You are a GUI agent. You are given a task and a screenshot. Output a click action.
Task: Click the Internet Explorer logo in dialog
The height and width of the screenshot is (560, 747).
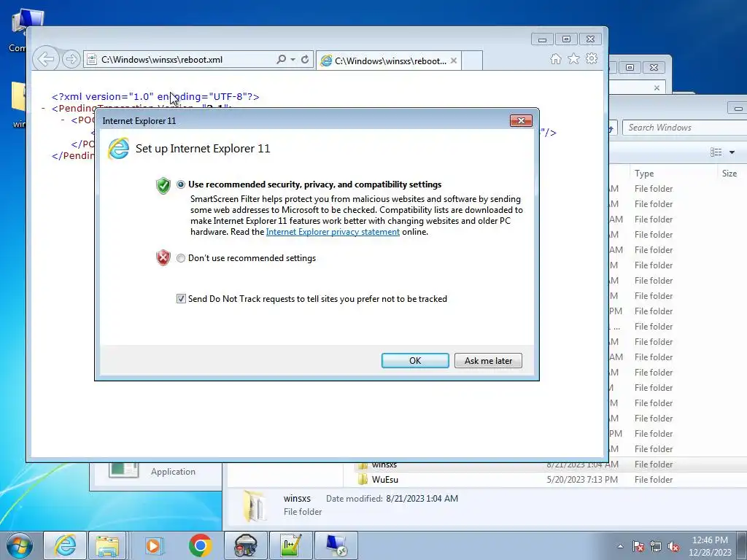[x=119, y=149]
